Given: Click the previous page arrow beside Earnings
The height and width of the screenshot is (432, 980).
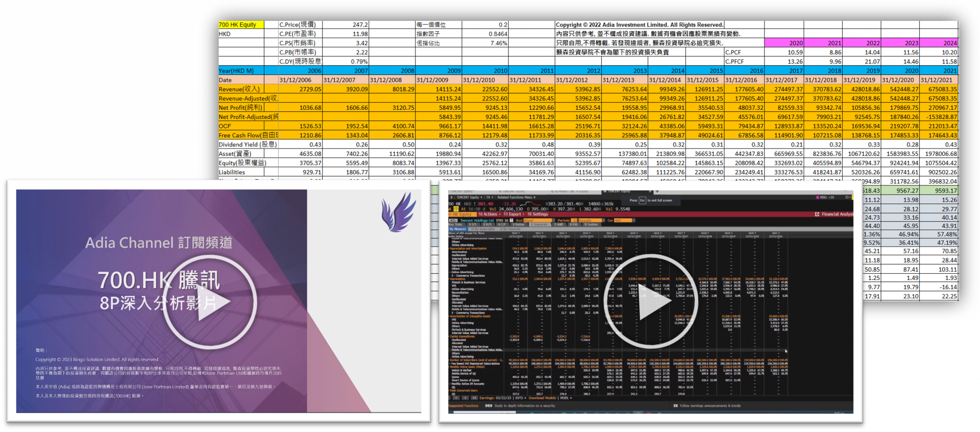Looking at the screenshot, I should pos(456,397).
